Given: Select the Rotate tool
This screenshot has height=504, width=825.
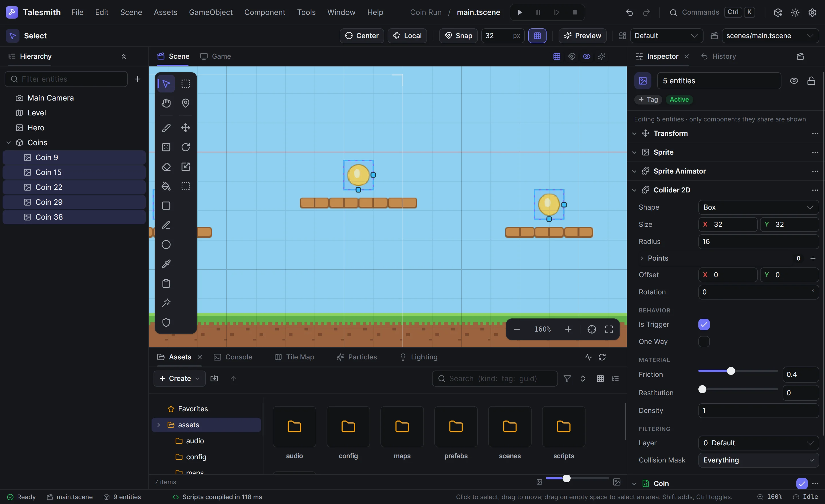Looking at the screenshot, I should (186, 147).
